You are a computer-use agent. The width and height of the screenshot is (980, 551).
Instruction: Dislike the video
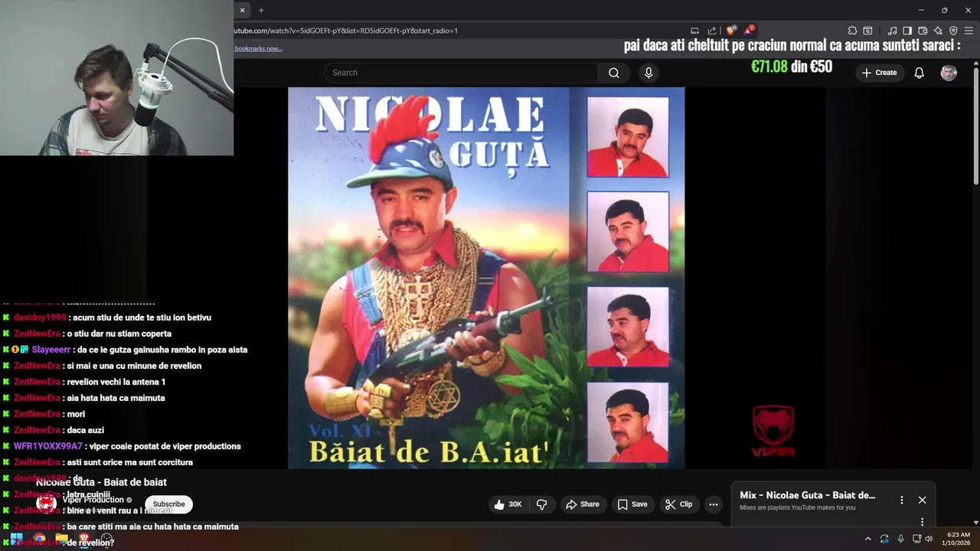tap(542, 504)
